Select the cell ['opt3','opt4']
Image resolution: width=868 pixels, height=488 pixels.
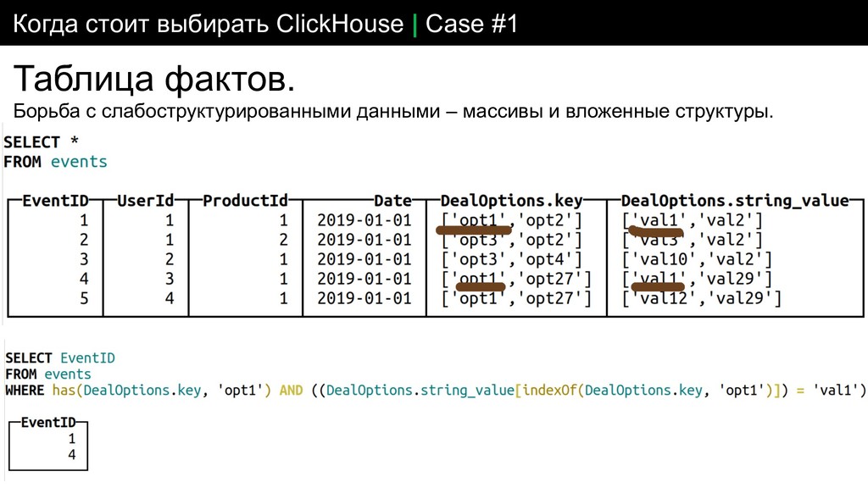point(512,259)
